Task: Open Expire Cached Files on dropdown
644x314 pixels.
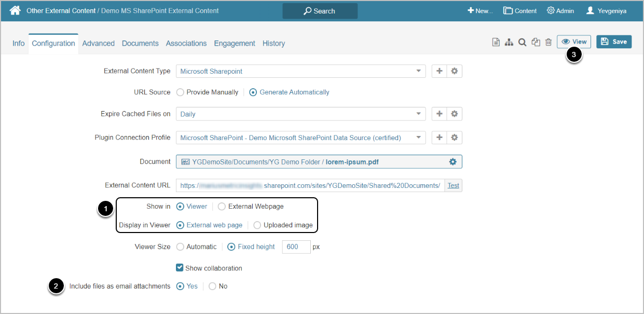Action: pos(418,114)
